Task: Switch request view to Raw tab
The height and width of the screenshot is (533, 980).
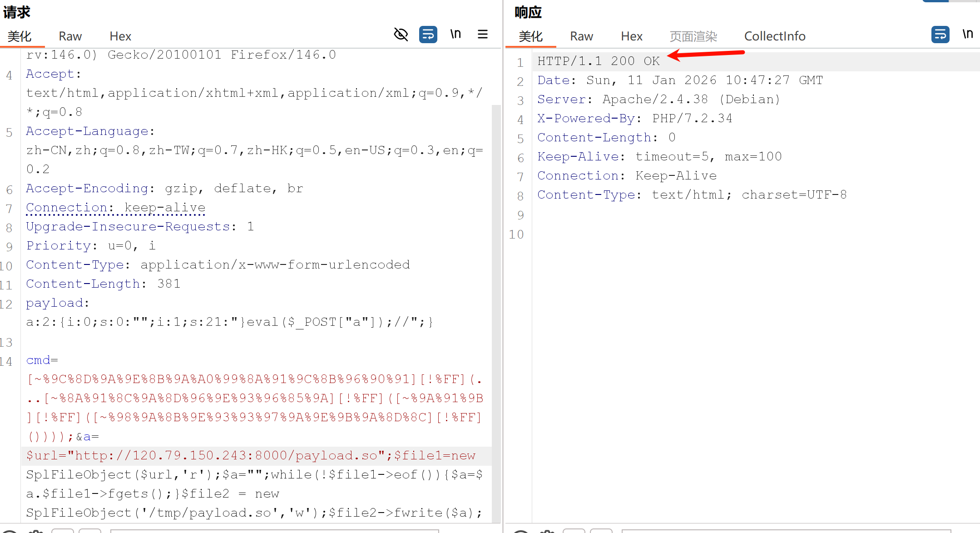Action: pyautogui.click(x=70, y=36)
